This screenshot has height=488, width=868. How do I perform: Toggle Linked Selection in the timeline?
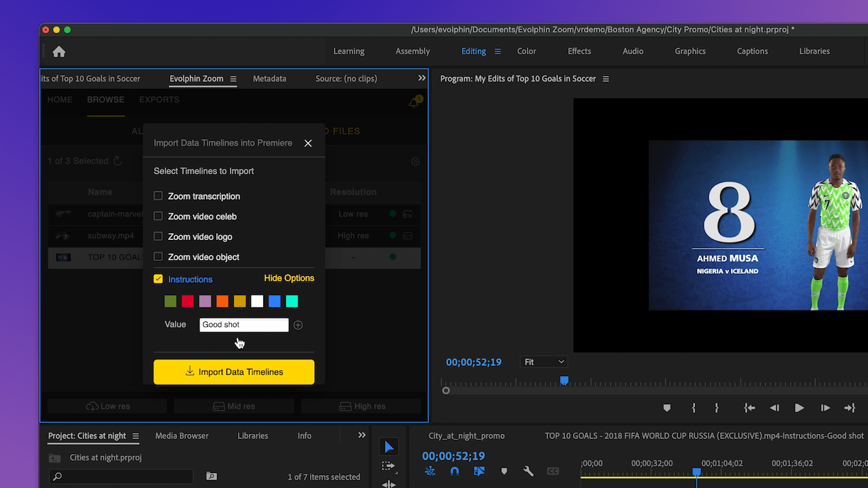click(479, 470)
